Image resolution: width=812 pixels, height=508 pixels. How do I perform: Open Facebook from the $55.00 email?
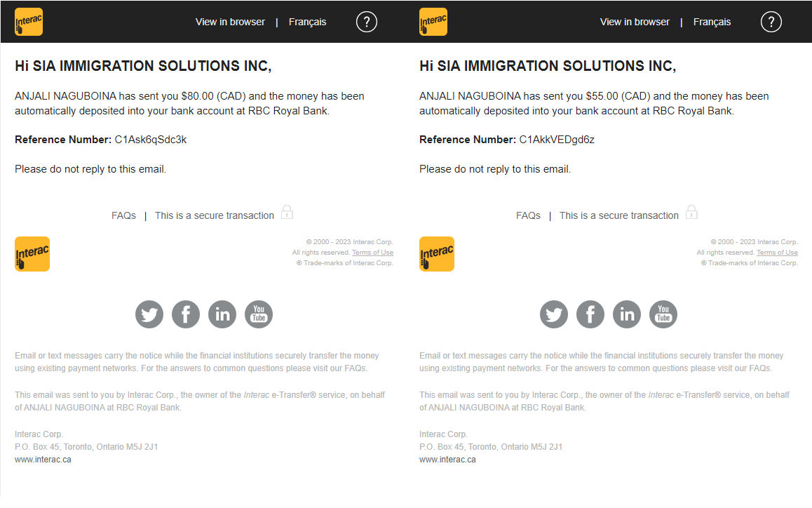click(x=590, y=314)
